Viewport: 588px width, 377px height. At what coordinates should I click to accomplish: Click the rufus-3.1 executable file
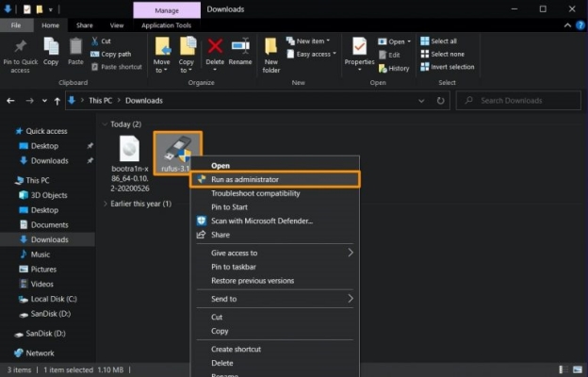(176, 151)
